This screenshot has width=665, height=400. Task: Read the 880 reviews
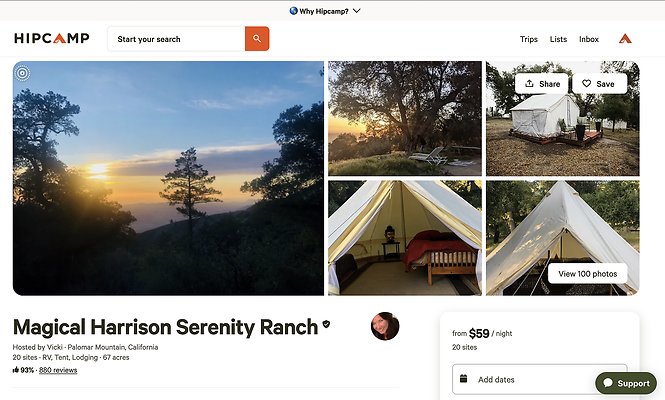click(58, 370)
